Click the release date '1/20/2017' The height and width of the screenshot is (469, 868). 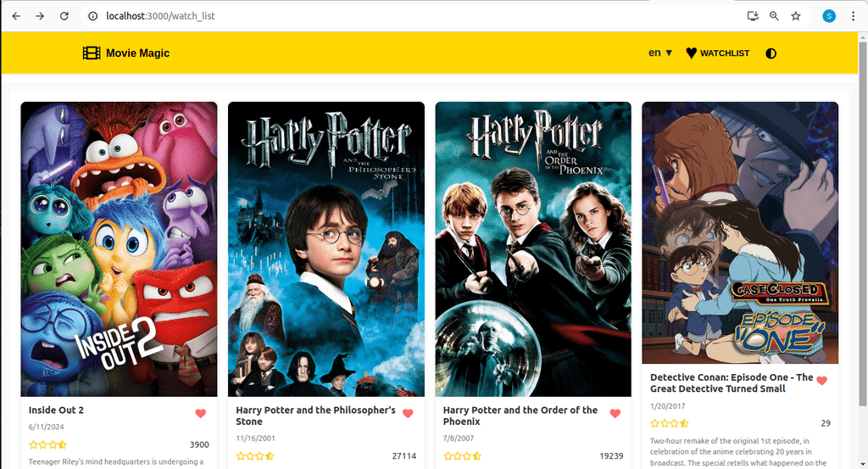pos(668,406)
